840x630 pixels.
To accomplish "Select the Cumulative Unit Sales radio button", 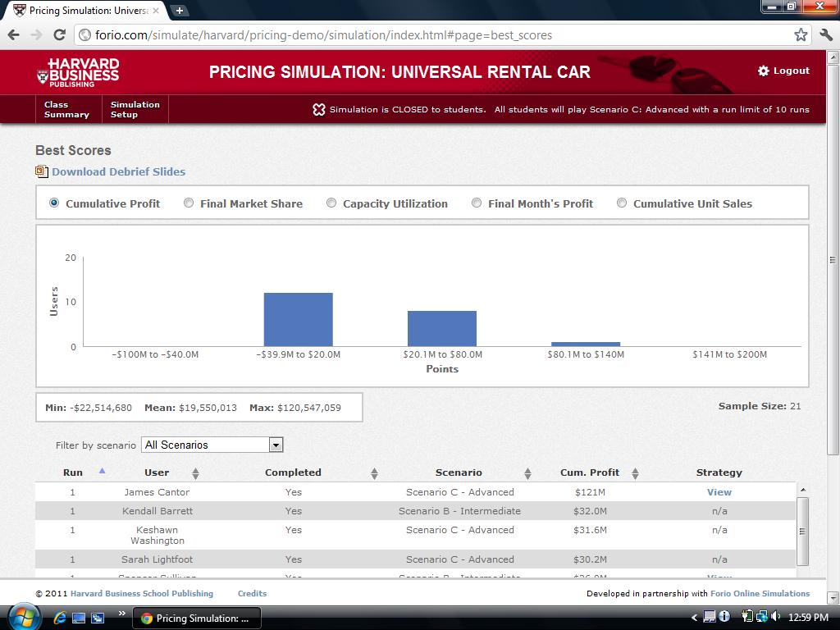I will (x=622, y=203).
